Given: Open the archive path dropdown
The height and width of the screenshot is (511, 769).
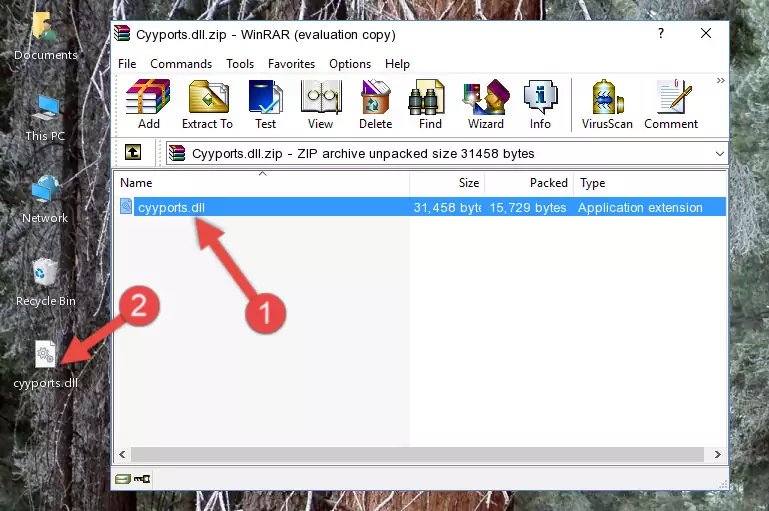Looking at the screenshot, I should point(719,153).
